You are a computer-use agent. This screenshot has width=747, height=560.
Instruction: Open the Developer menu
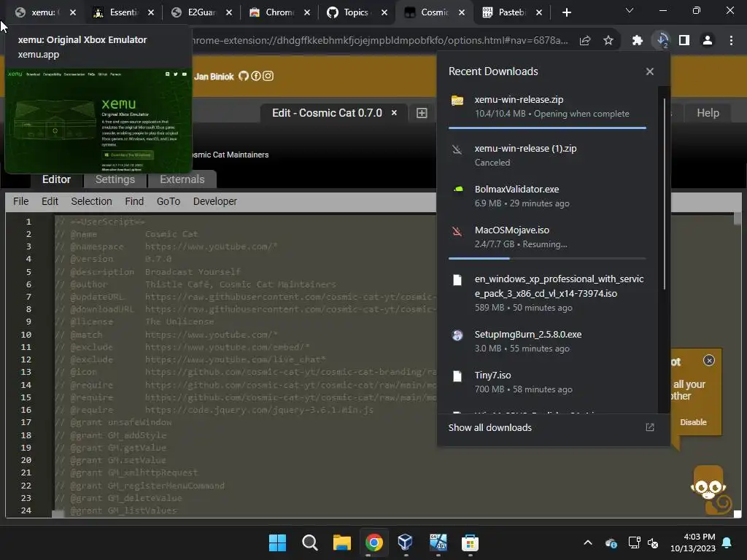click(x=215, y=201)
